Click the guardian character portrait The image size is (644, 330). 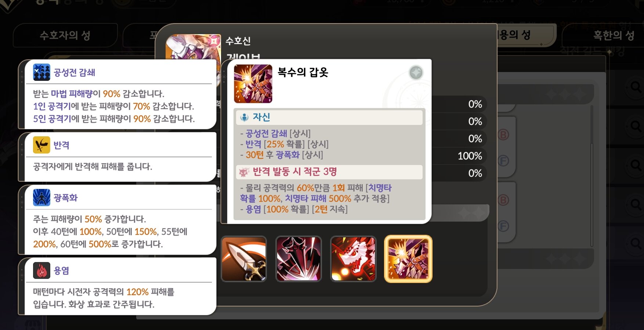[193, 47]
